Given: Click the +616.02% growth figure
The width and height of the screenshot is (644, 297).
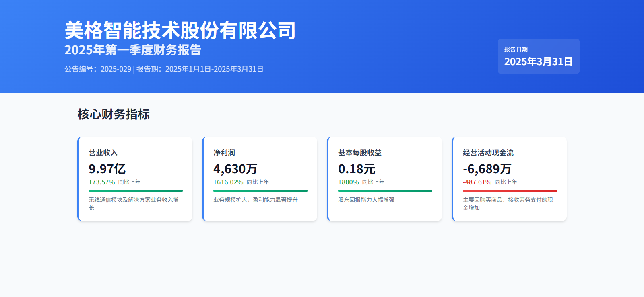Looking at the screenshot, I should coord(228,182).
